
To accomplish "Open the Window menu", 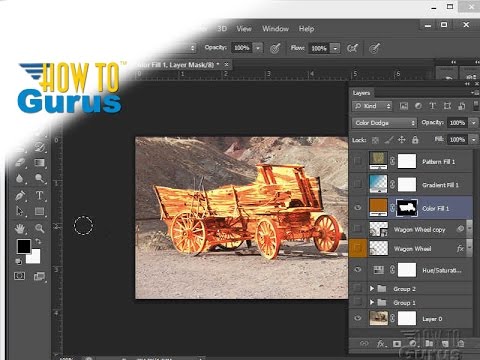I will tap(275, 29).
